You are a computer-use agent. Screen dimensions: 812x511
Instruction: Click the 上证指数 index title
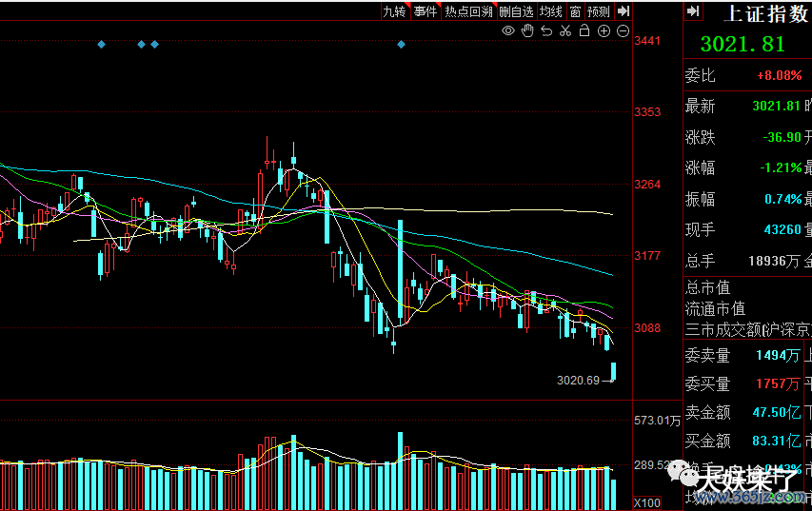click(x=766, y=12)
